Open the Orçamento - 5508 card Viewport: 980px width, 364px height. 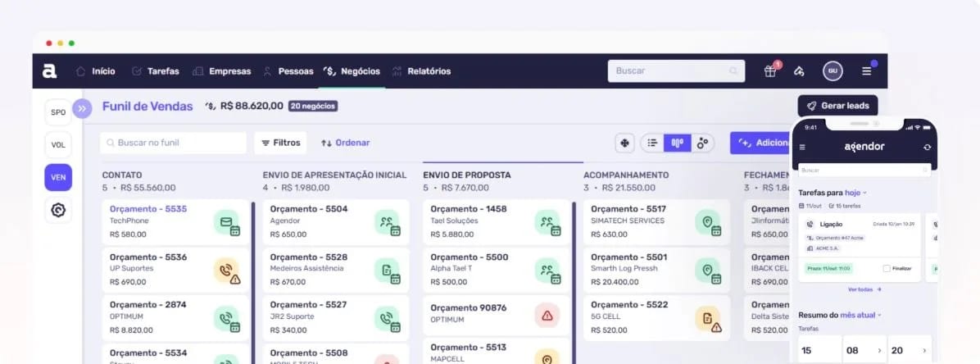pos(336,354)
